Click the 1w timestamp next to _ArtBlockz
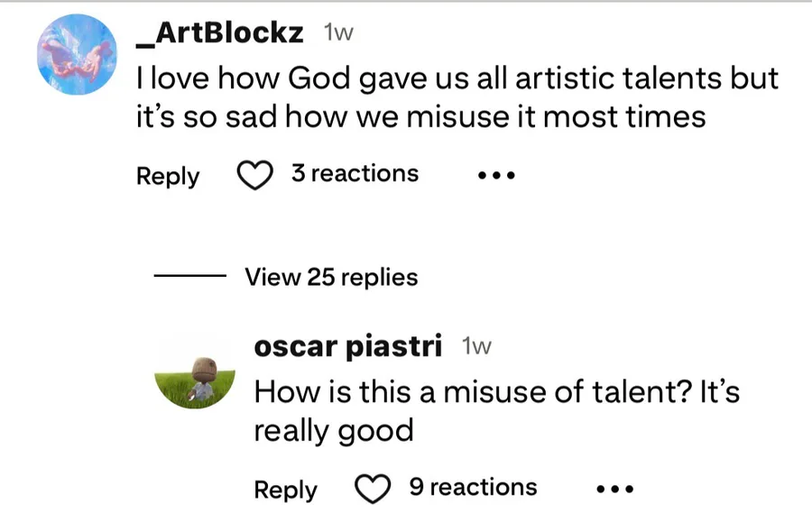 pos(338,33)
